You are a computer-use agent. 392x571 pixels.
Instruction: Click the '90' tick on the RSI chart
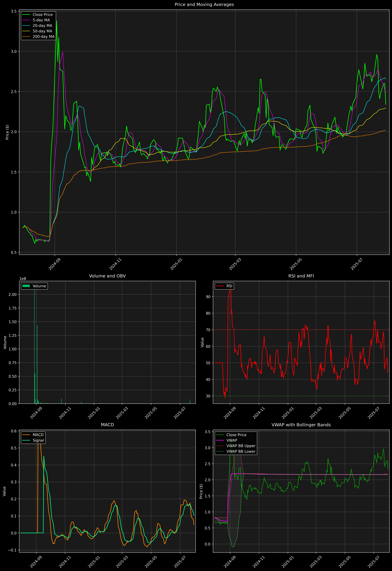pyautogui.click(x=208, y=297)
